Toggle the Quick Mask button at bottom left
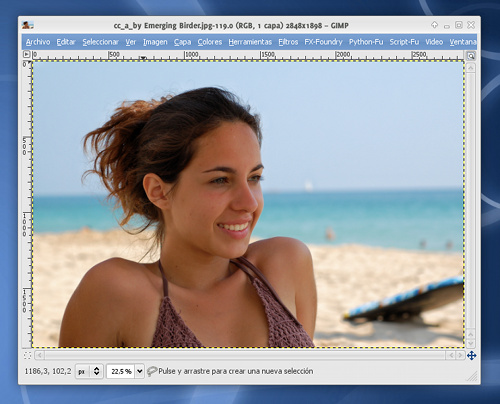Screen dimensions: 500x404 click(27, 355)
